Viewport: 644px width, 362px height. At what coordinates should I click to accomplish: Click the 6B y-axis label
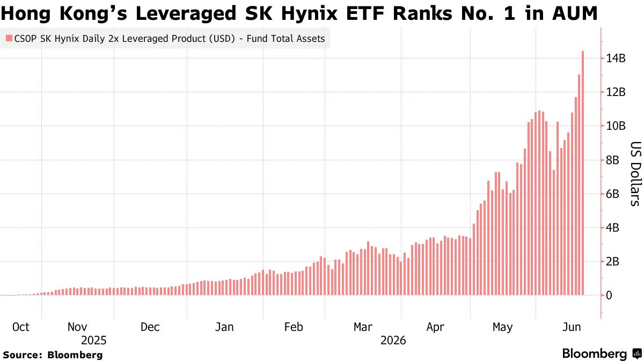pyautogui.click(x=613, y=194)
